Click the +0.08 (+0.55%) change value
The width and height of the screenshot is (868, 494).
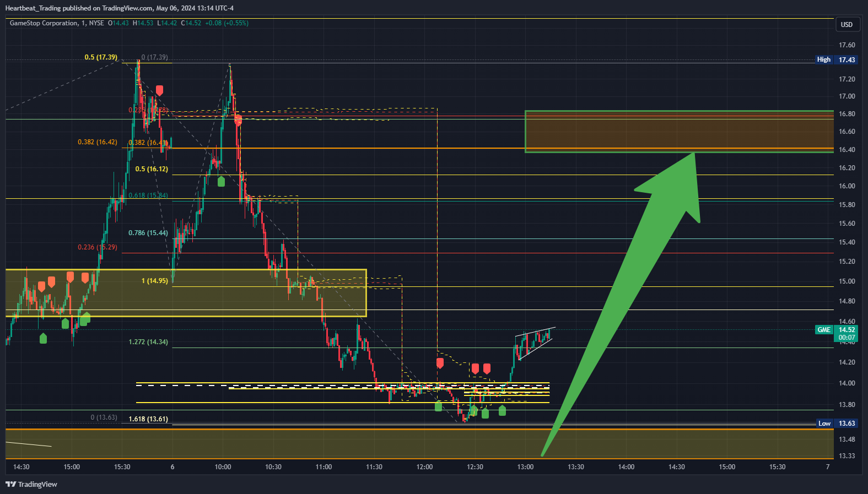pyautogui.click(x=227, y=23)
